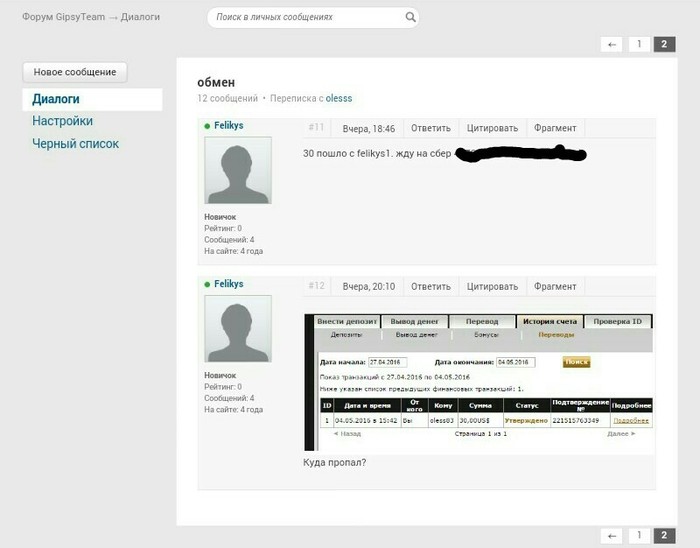This screenshot has width=700, height=548.
Task: Click top pagination back arrow
Action: tap(612, 44)
